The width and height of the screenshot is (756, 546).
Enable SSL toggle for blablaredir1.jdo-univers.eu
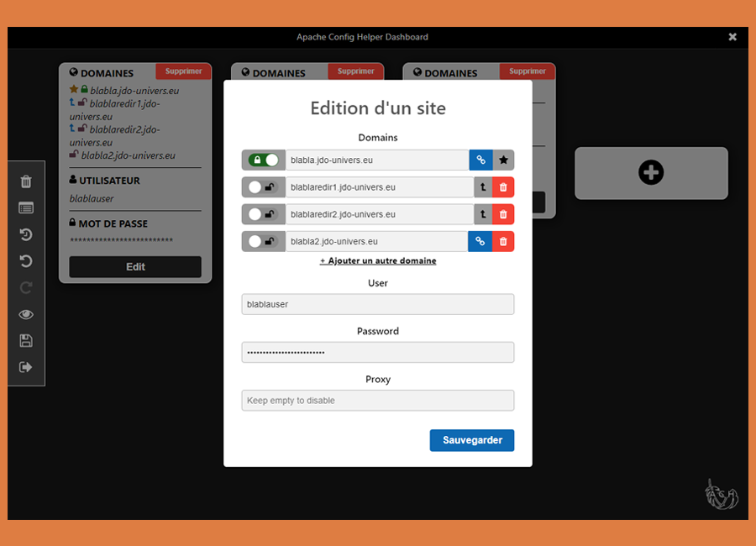pos(264,187)
